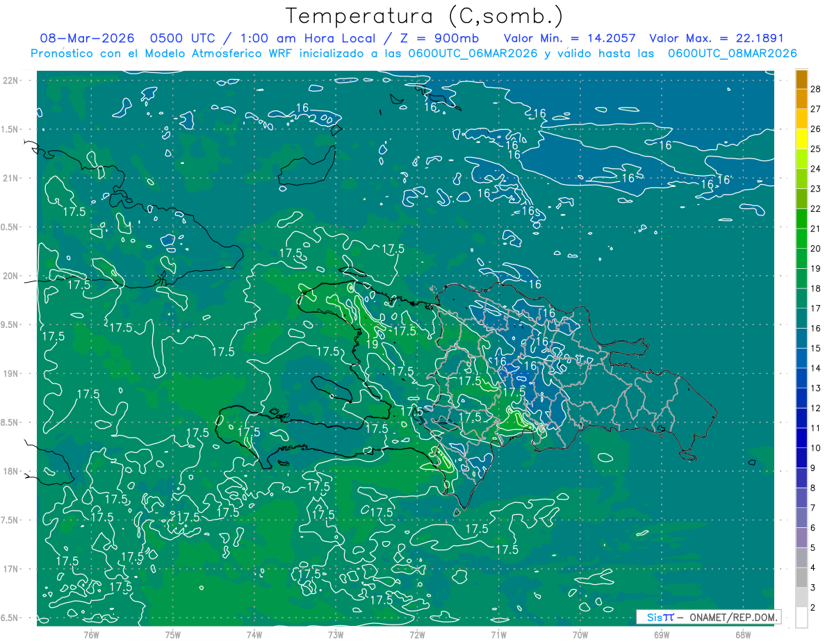Viewport: 834px width, 644px height.
Task: Click the color scale label '2'
Action: [x=814, y=608]
